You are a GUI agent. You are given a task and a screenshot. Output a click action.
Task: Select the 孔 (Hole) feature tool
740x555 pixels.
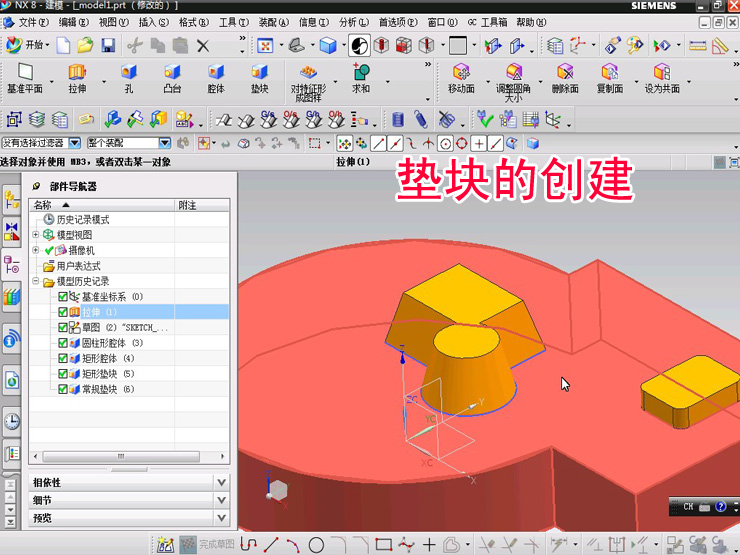coord(128,72)
